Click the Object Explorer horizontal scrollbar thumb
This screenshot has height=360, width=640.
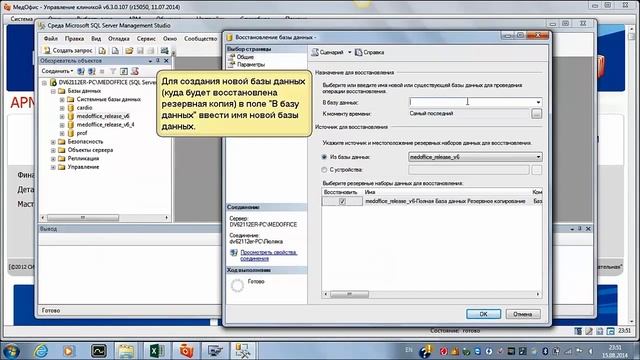pyautogui.click(x=83, y=218)
